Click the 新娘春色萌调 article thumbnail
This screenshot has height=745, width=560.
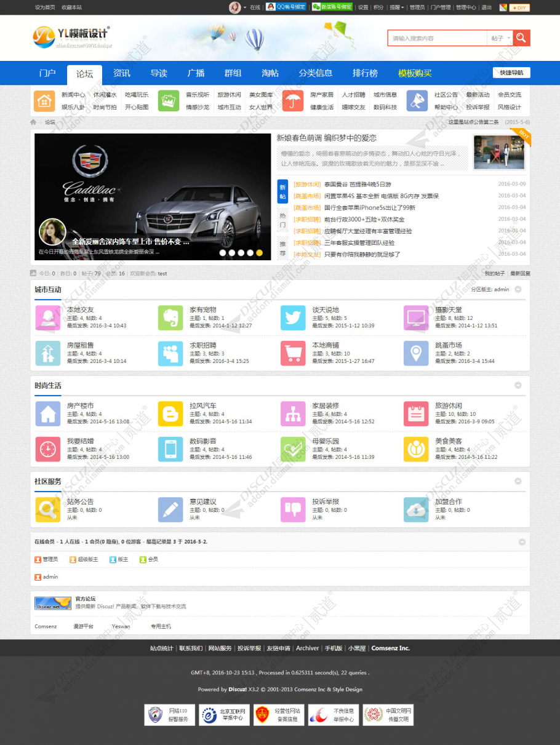coord(499,152)
